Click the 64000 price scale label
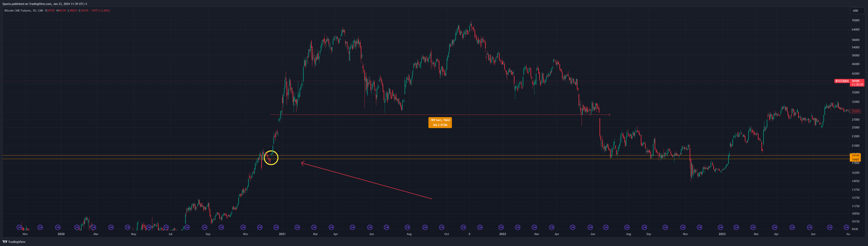 855,30
